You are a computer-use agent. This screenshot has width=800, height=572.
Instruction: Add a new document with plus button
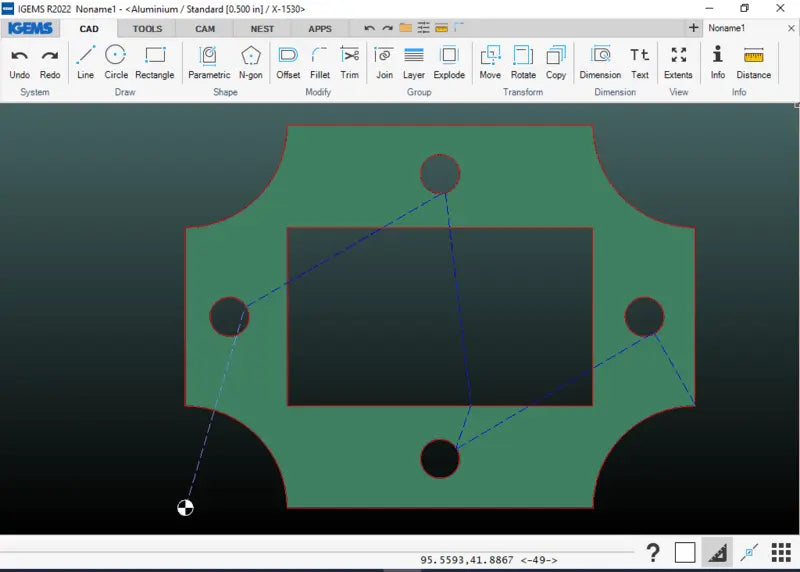[694, 28]
